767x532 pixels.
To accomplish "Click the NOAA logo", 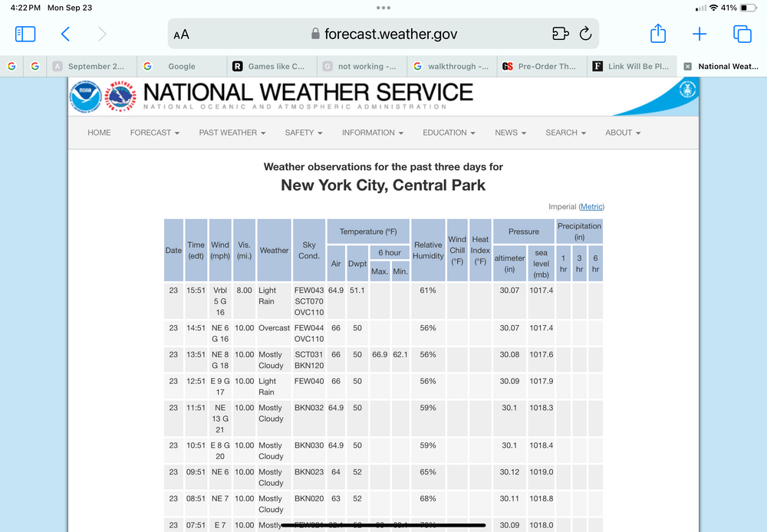I will (x=86, y=97).
